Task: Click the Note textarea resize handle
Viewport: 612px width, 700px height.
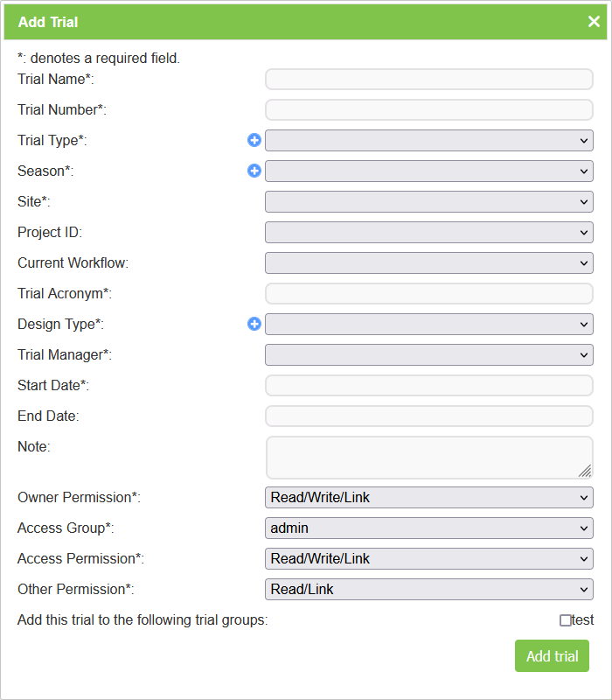Action: point(585,471)
